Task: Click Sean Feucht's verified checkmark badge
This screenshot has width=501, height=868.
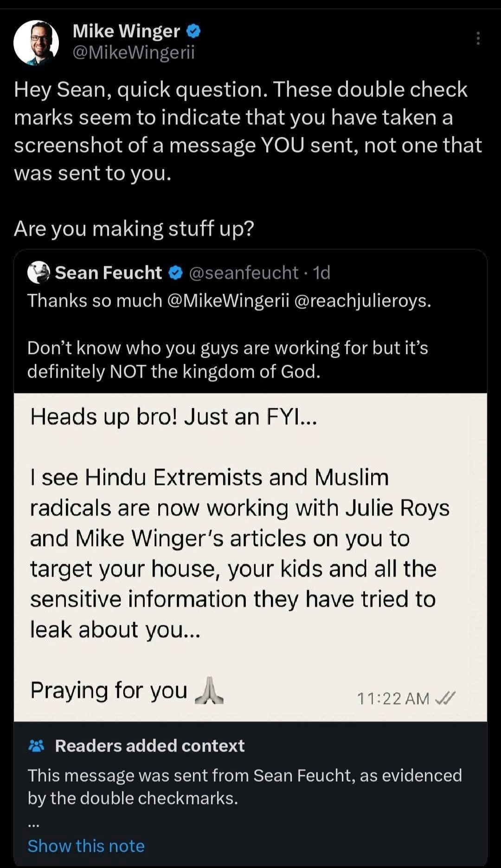Action: pyautogui.click(x=175, y=273)
